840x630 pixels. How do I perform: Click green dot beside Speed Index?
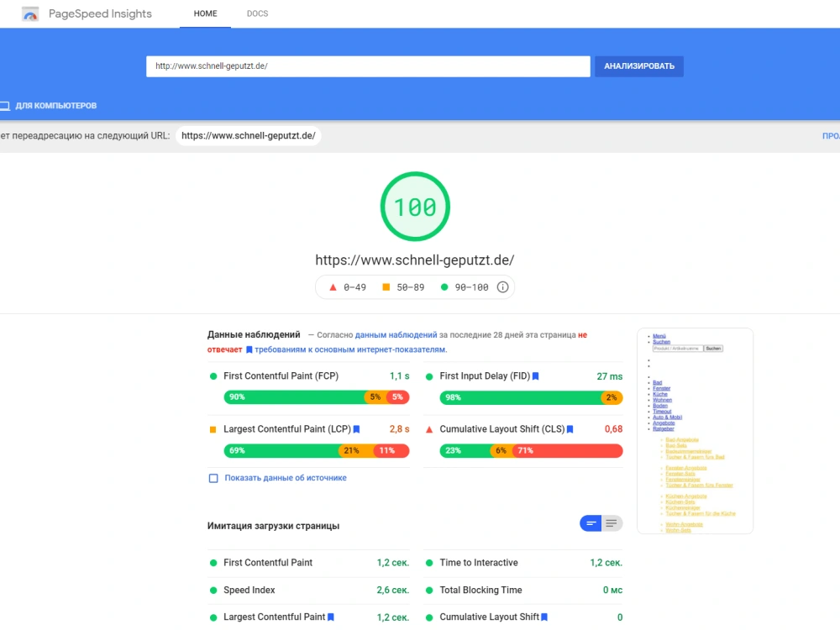pyautogui.click(x=213, y=591)
